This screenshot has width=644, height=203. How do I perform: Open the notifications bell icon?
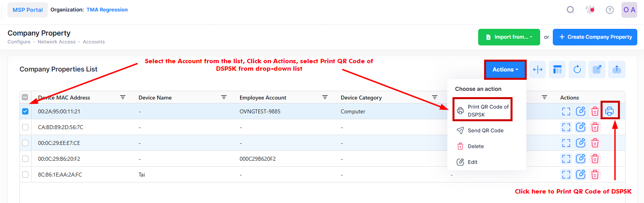(x=590, y=10)
